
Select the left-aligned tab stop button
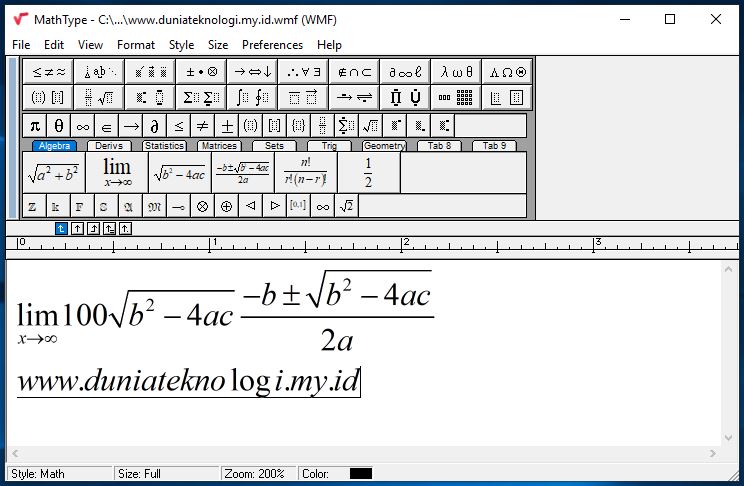click(61, 229)
